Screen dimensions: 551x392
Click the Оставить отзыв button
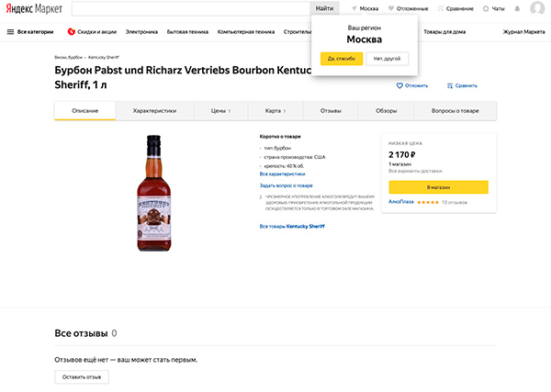[x=82, y=376]
